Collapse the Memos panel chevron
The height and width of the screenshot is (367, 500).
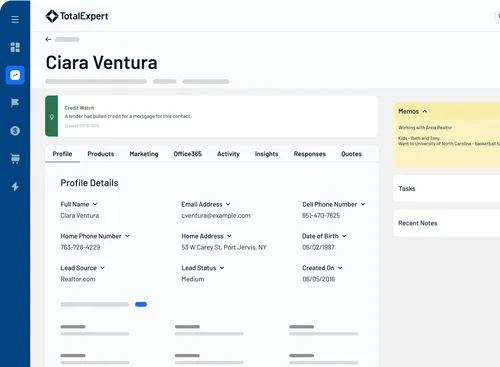(425, 111)
